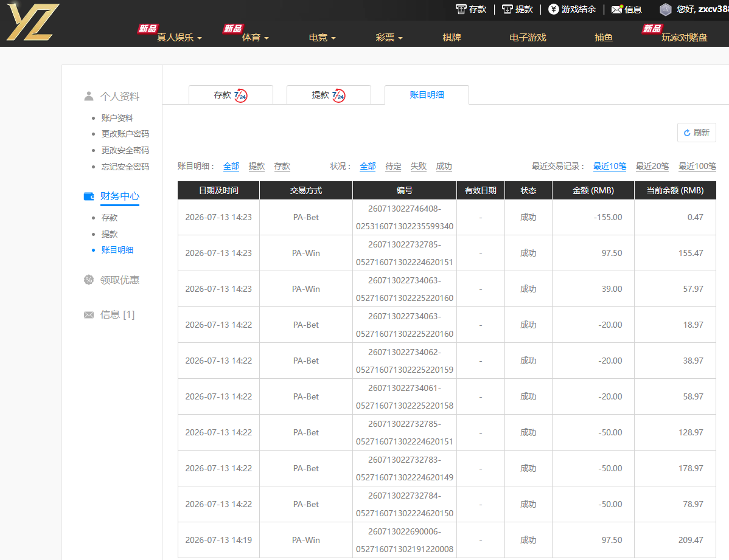Image resolution: width=729 pixels, height=560 pixels.
Task: Open the 捕鱼 menu item
Action: pyautogui.click(x=604, y=38)
